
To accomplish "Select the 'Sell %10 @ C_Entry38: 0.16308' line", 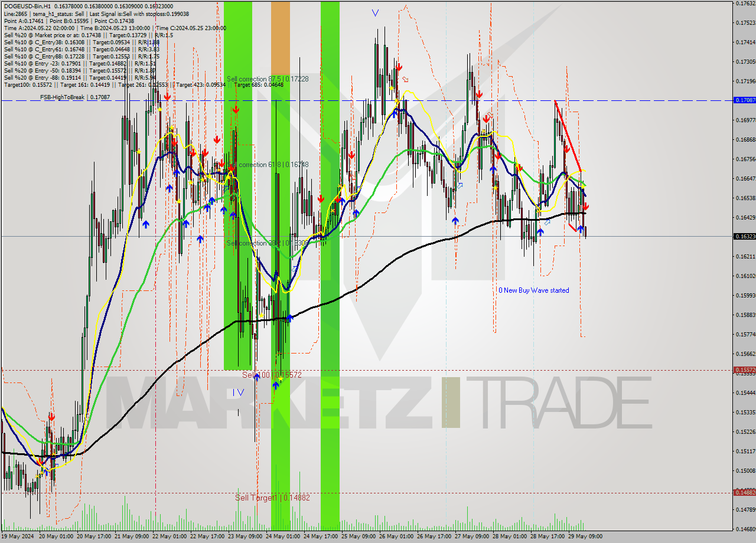I will tap(82, 42).
